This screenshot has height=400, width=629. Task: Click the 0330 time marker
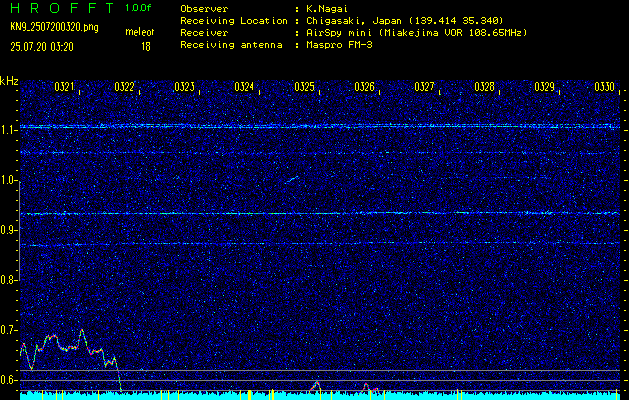pos(605,87)
